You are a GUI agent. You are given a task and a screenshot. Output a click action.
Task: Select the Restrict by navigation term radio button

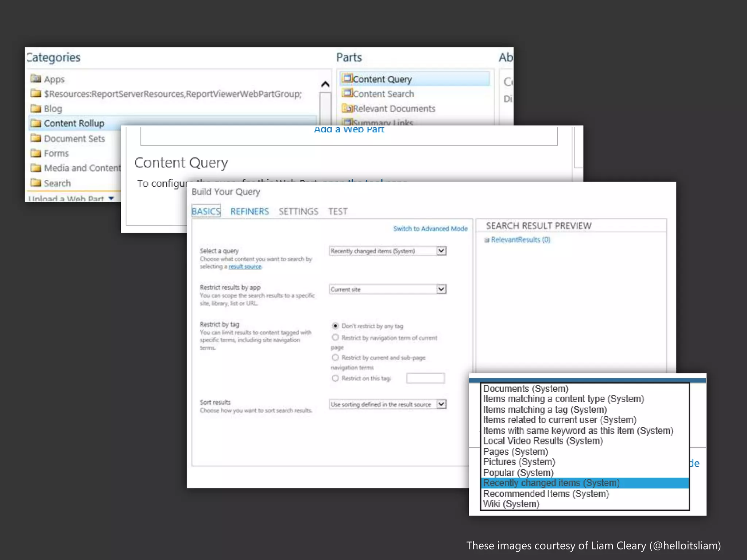click(335, 338)
